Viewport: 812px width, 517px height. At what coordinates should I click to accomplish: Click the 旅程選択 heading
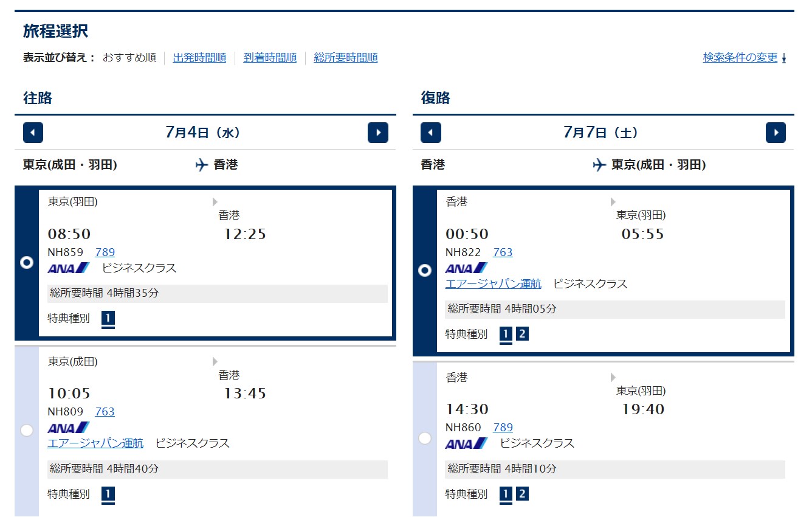(x=56, y=31)
